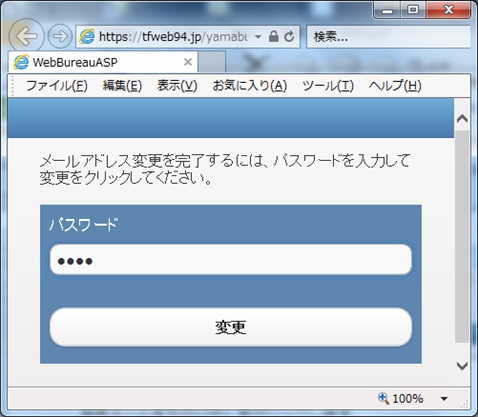Open the お気に入り(A) menu

pos(250,86)
